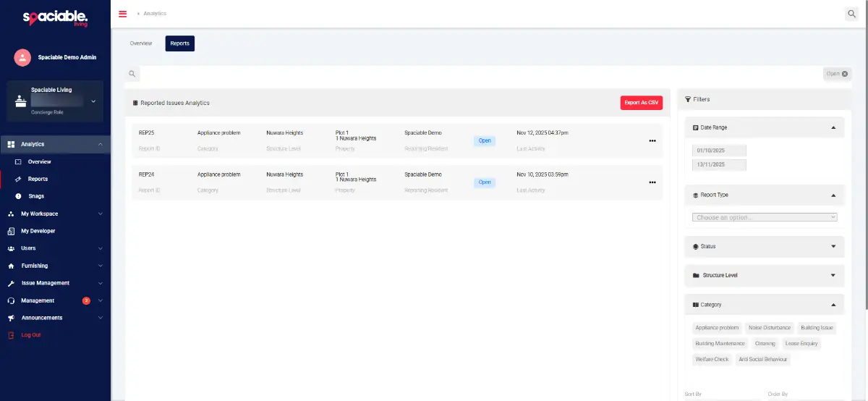The image size is (868, 401).
Task: Click the Spaciable Living logo
Action: pyautogui.click(x=55, y=17)
